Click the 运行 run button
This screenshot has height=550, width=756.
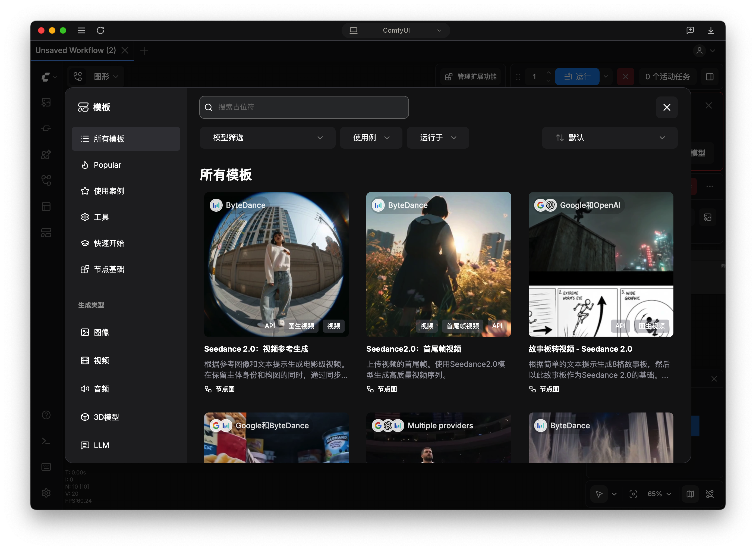click(577, 77)
